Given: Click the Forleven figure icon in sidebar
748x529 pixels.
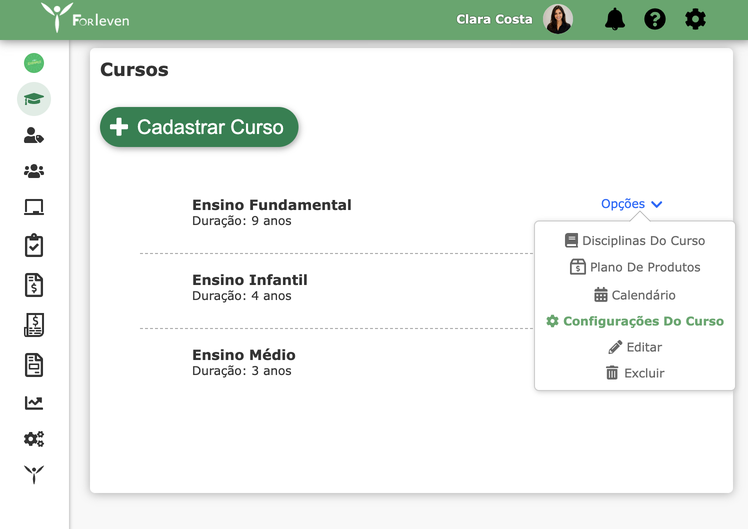Looking at the screenshot, I should pos(34,474).
